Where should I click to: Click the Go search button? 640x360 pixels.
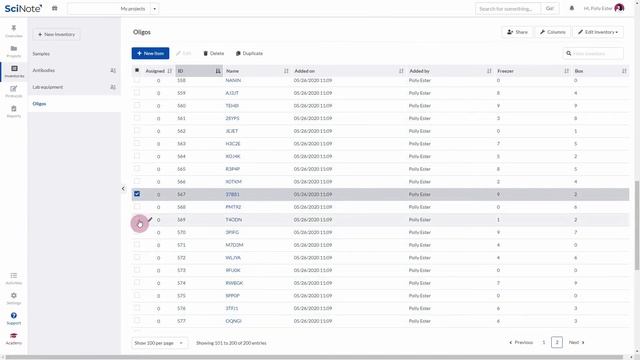point(550,9)
